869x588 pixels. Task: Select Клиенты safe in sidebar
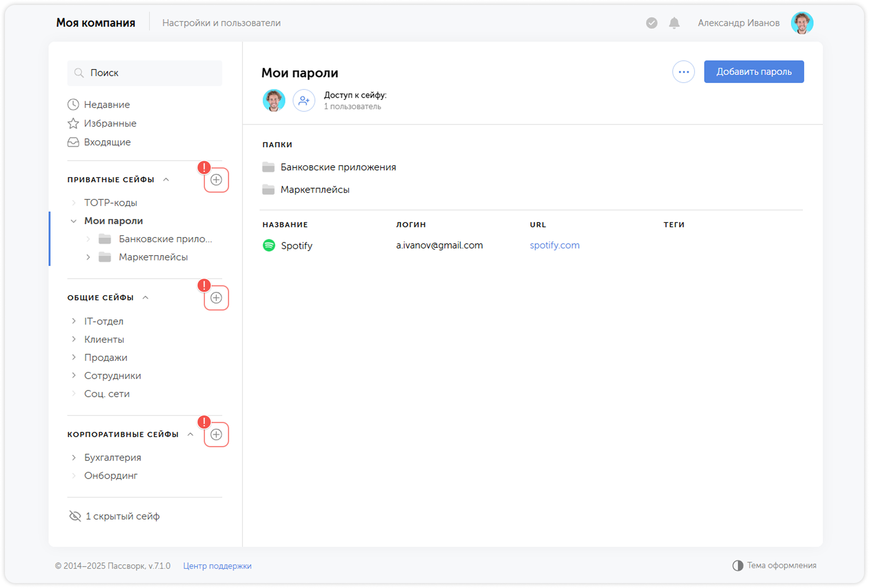(x=104, y=339)
